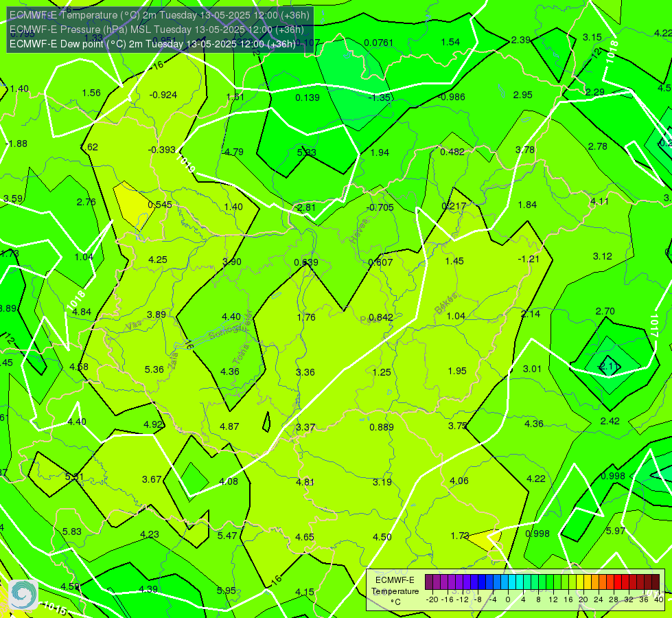
Task: Click the dew point value 5.36
Action: click(x=154, y=369)
